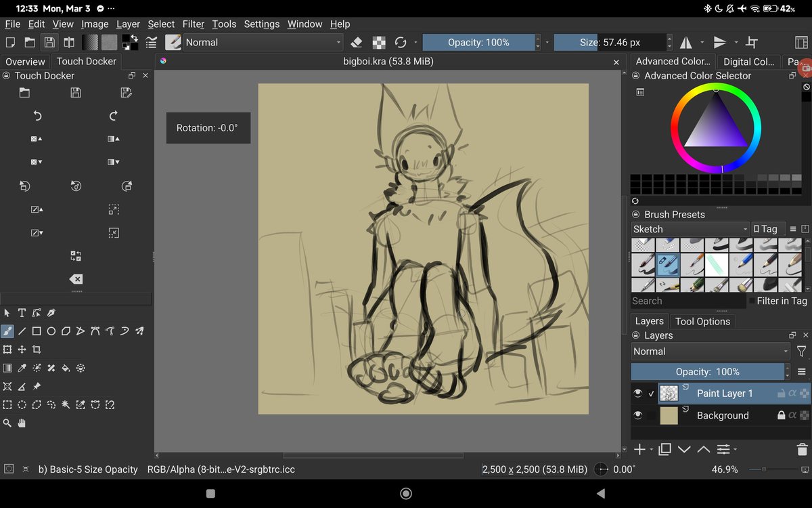This screenshot has height=508, width=812.
Task: Switch to the Tool Options tab
Action: pyautogui.click(x=703, y=322)
